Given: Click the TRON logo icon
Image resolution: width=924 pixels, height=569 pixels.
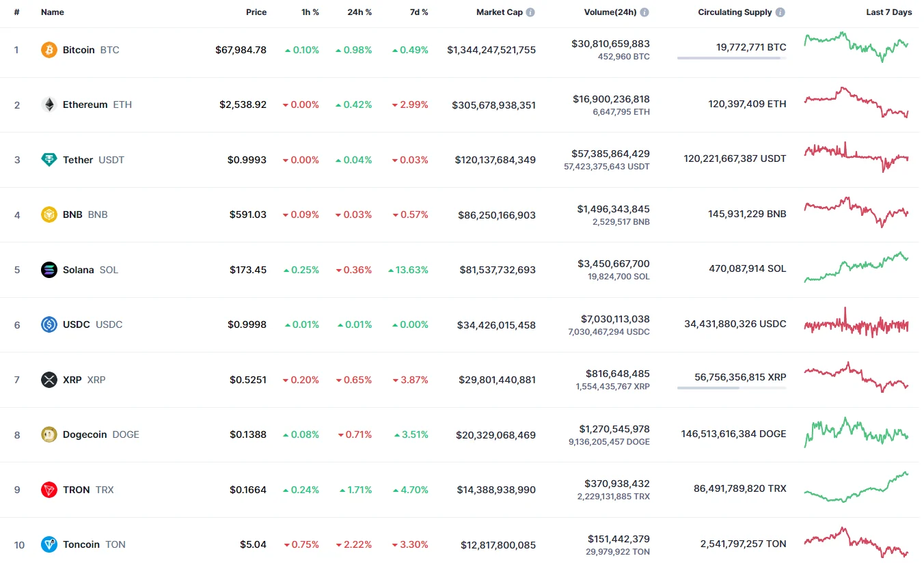Looking at the screenshot, I should click(x=49, y=490).
